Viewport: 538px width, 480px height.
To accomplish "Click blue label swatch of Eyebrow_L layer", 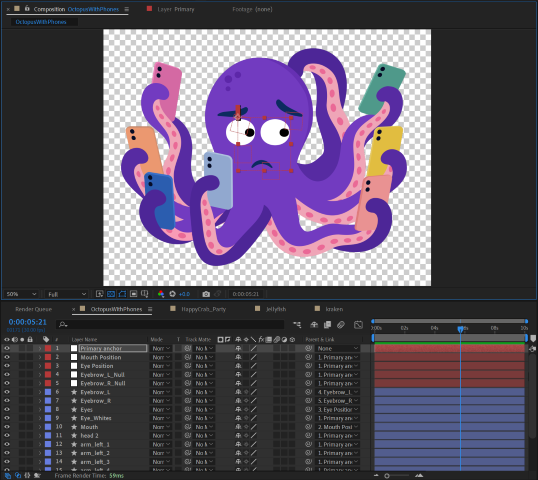I will pyautogui.click(x=48, y=392).
